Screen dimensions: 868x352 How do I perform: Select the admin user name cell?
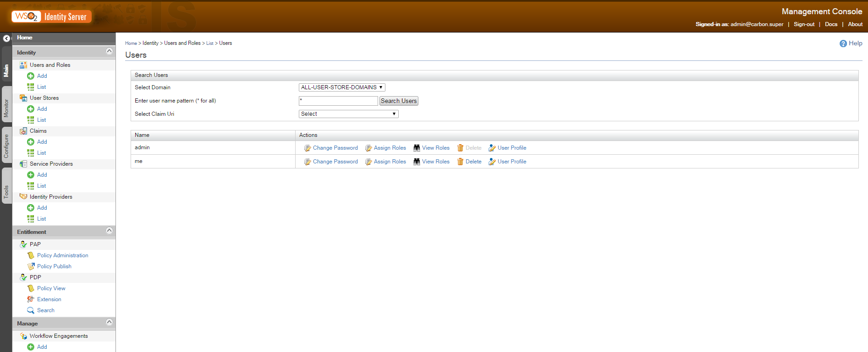click(x=213, y=147)
